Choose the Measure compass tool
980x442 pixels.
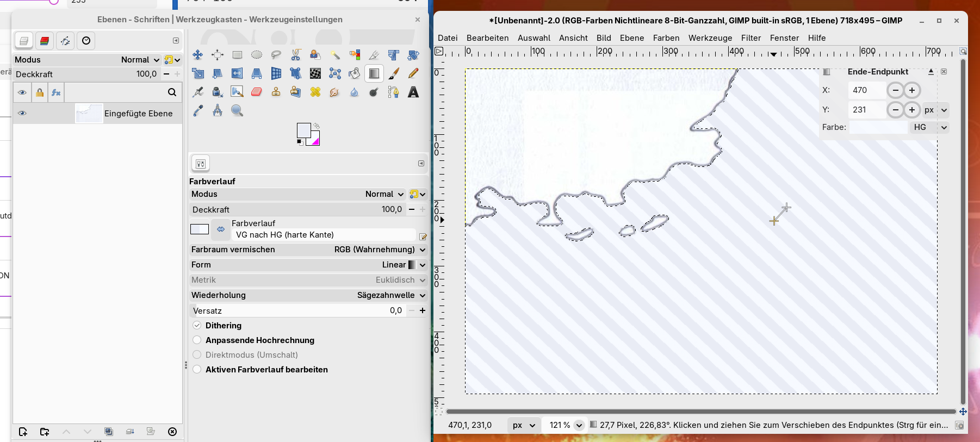(218, 110)
